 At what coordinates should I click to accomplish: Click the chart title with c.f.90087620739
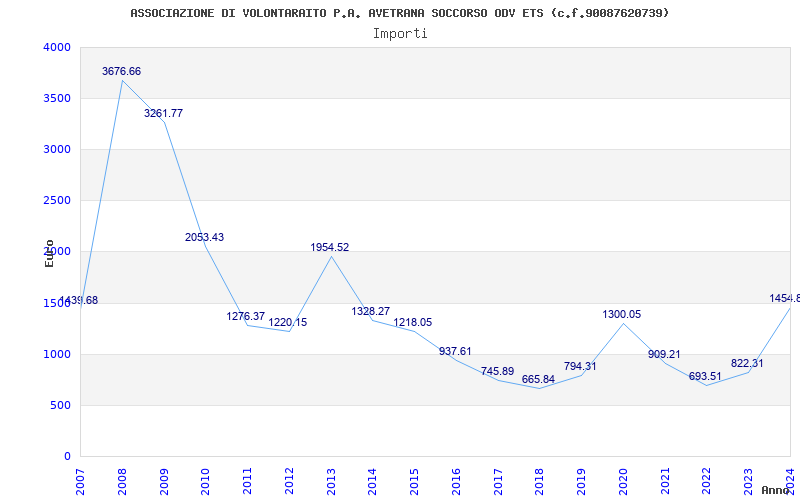click(x=399, y=13)
